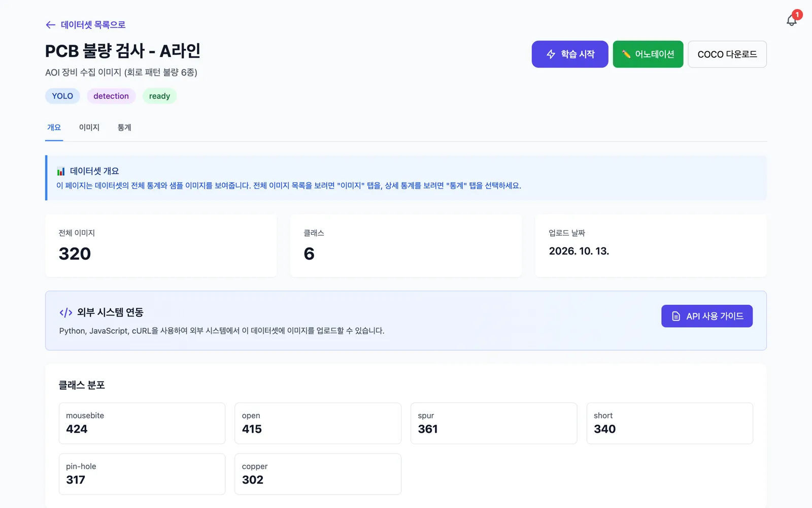Select the spur class card
The height and width of the screenshot is (508, 812).
[494, 423]
